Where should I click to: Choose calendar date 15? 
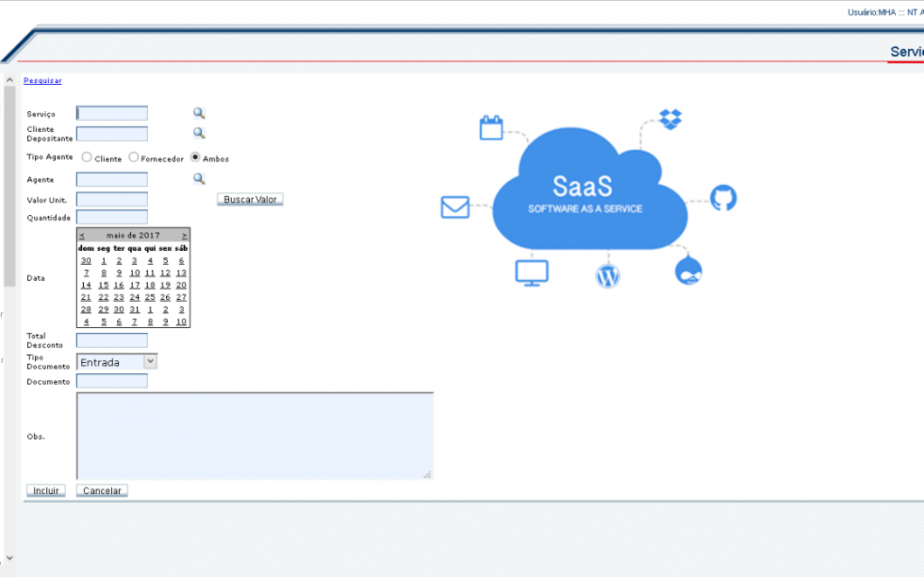103,284
